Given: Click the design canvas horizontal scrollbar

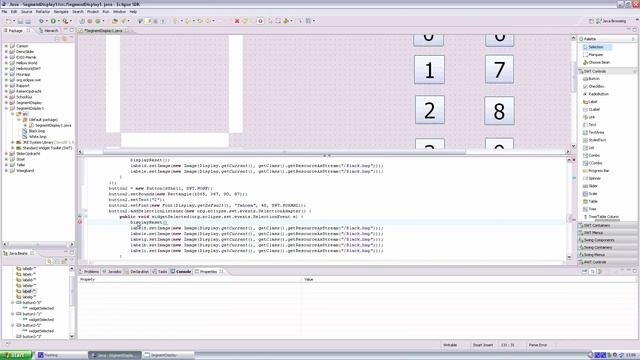Looking at the screenshot, I should tap(284, 151).
